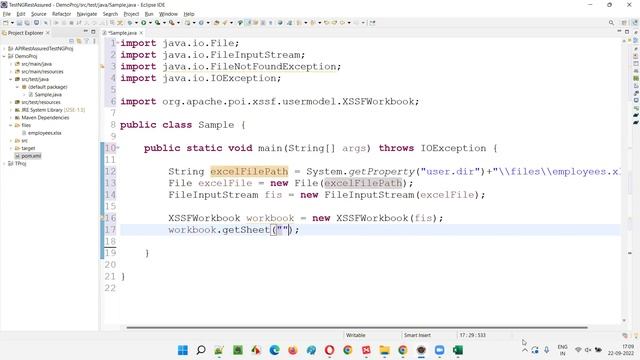This screenshot has height=360, width=640.
Task: Open the File menu
Action: [7, 14]
